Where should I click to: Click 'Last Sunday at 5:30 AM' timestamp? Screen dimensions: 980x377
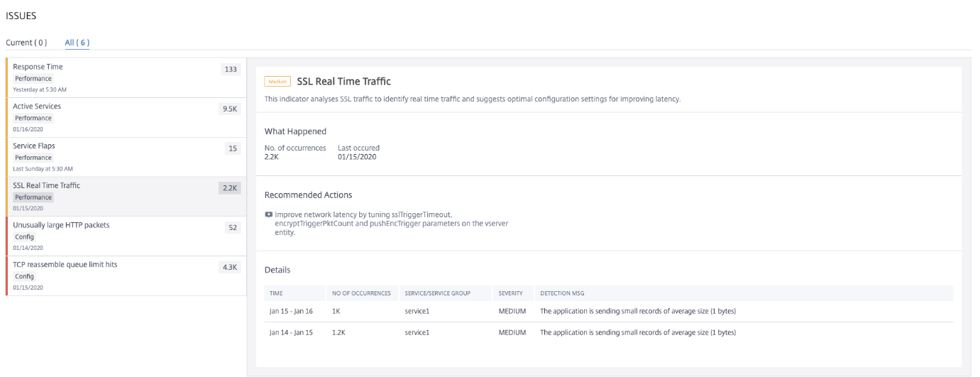(x=43, y=169)
